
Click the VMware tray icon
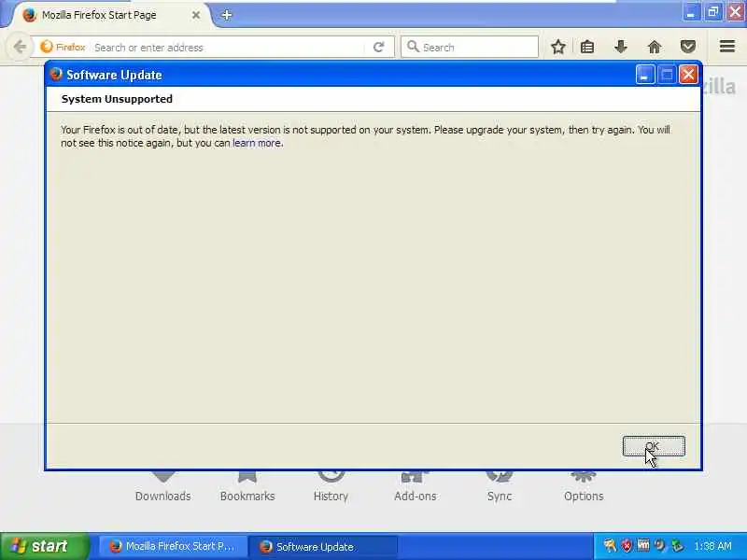pyautogui.click(x=643, y=545)
